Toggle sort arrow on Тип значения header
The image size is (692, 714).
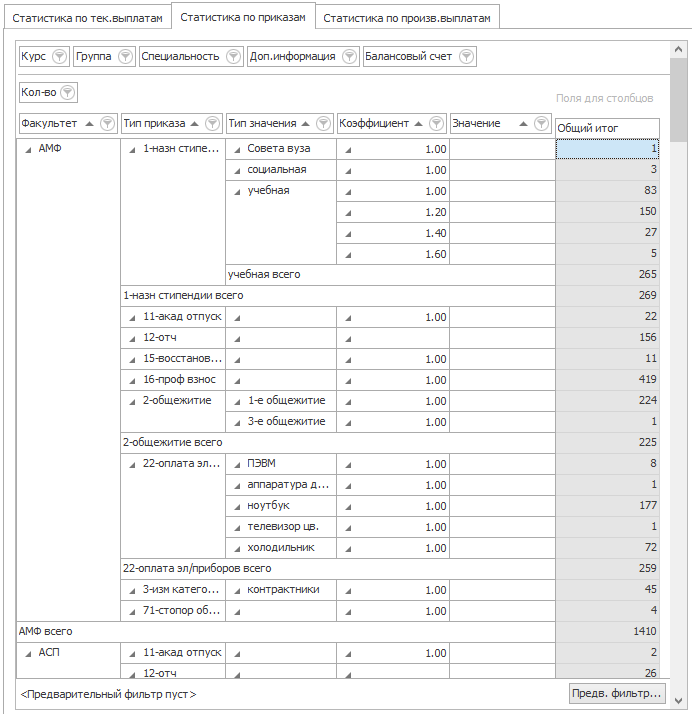pyautogui.click(x=305, y=124)
